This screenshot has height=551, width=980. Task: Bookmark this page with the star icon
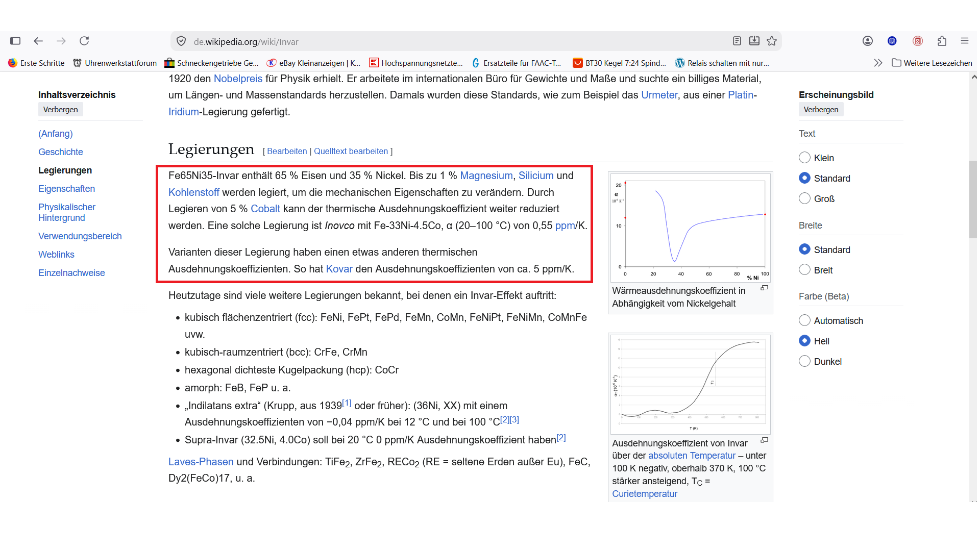coord(772,41)
